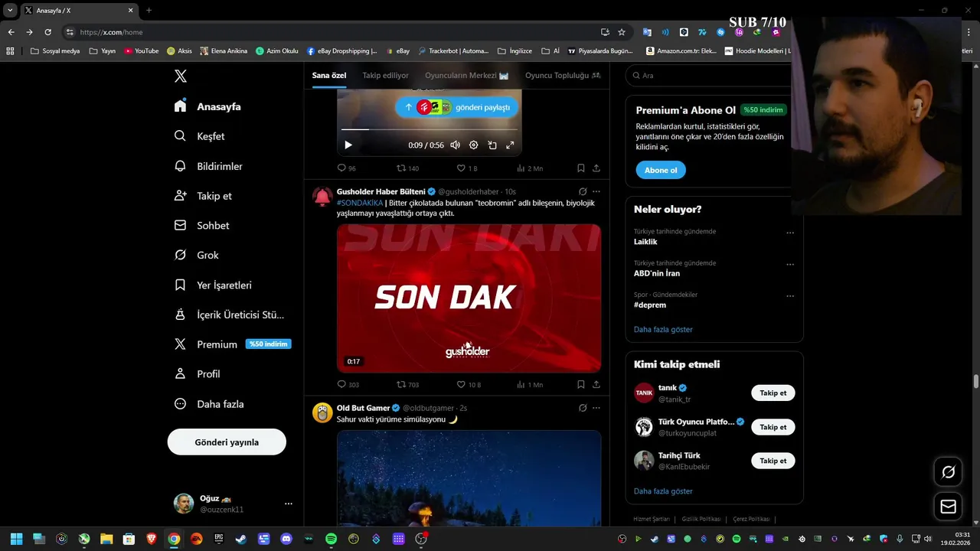980x551 pixels.
Task: Switch to Oyuncu Topluluğu tab
Action: tap(563, 76)
